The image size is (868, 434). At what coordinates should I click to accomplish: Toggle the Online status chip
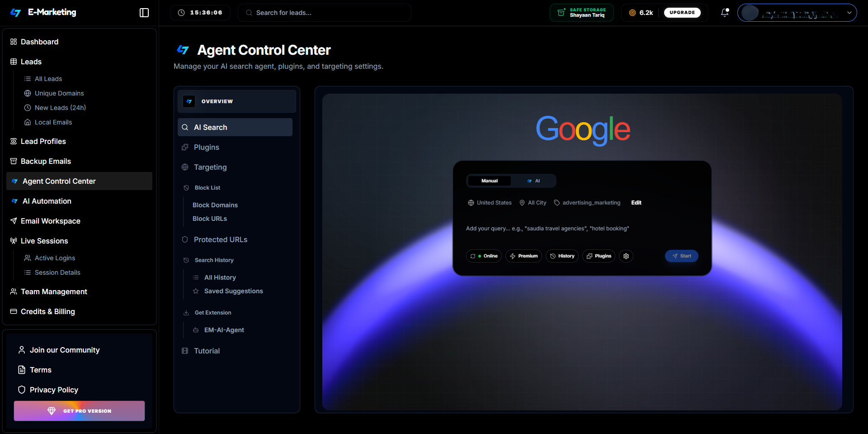click(484, 256)
